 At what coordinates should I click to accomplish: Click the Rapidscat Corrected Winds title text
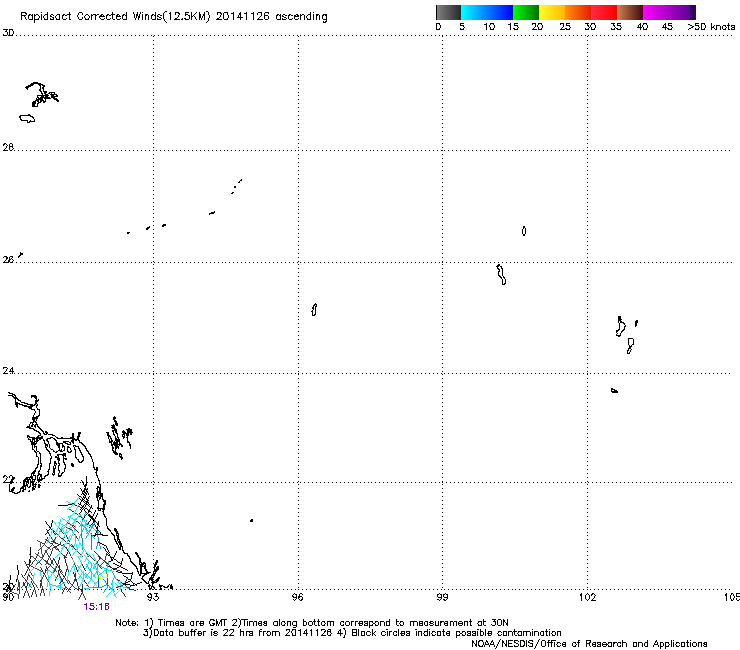pos(174,17)
